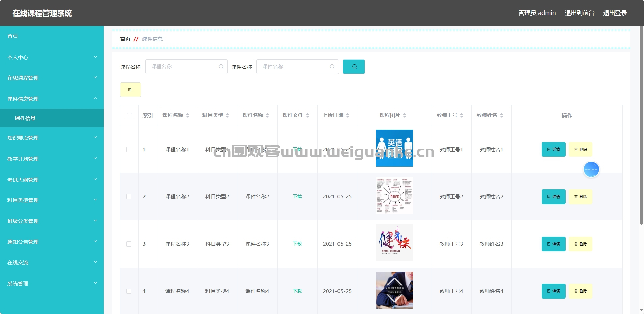The height and width of the screenshot is (314, 644).
Task: Sort table by 课程名称 column arrows
Action: coord(188,115)
